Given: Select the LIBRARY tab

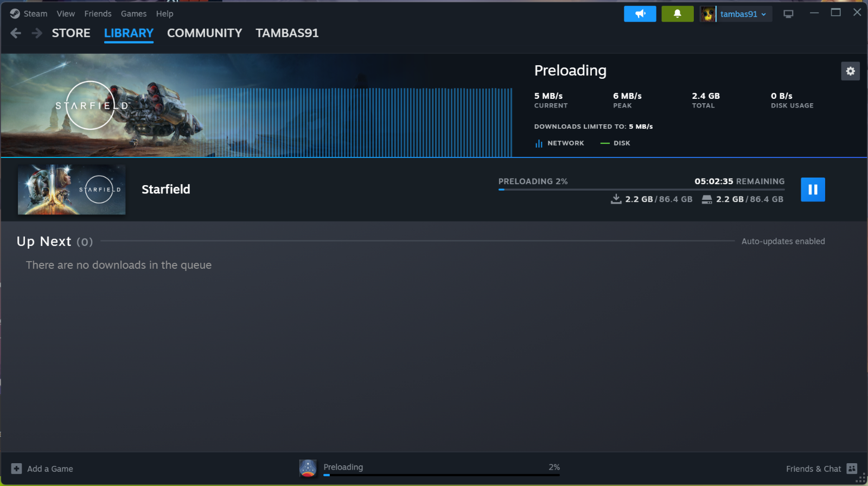Looking at the screenshot, I should tap(129, 33).
